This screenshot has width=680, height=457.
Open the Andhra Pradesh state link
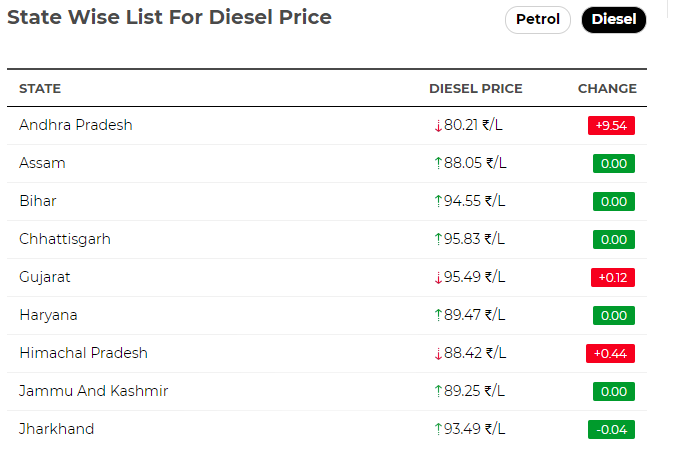click(76, 125)
